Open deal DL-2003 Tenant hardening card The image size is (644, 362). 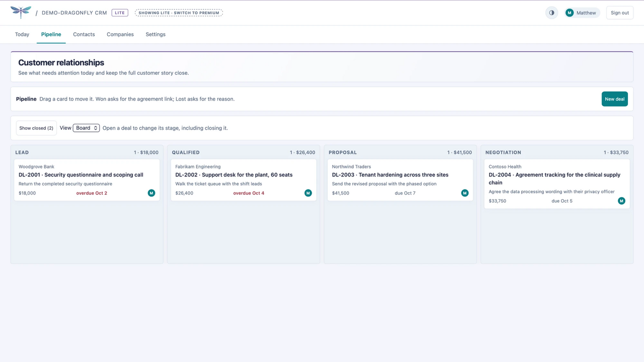400,180
